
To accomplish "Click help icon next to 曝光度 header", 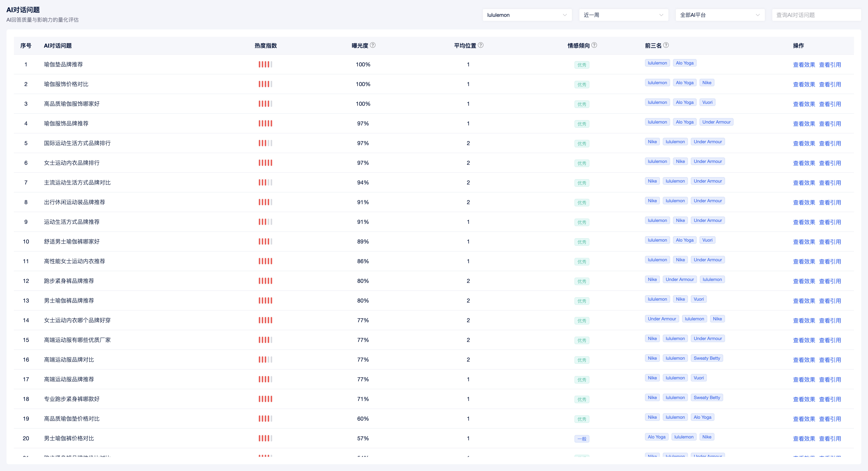I will tap(373, 45).
